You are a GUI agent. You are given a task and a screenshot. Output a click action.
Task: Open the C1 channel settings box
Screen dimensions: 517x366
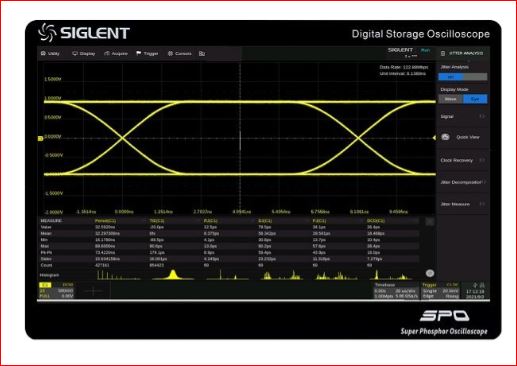click(x=56, y=290)
